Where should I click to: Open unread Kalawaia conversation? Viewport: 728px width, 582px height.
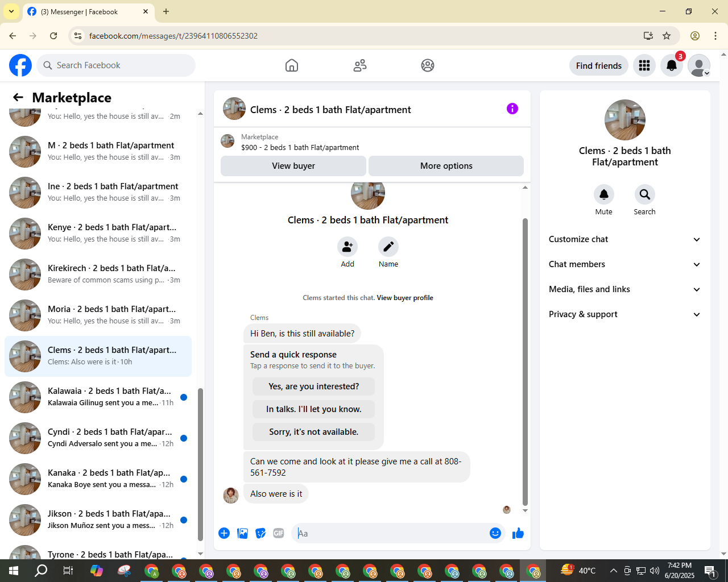pos(98,397)
